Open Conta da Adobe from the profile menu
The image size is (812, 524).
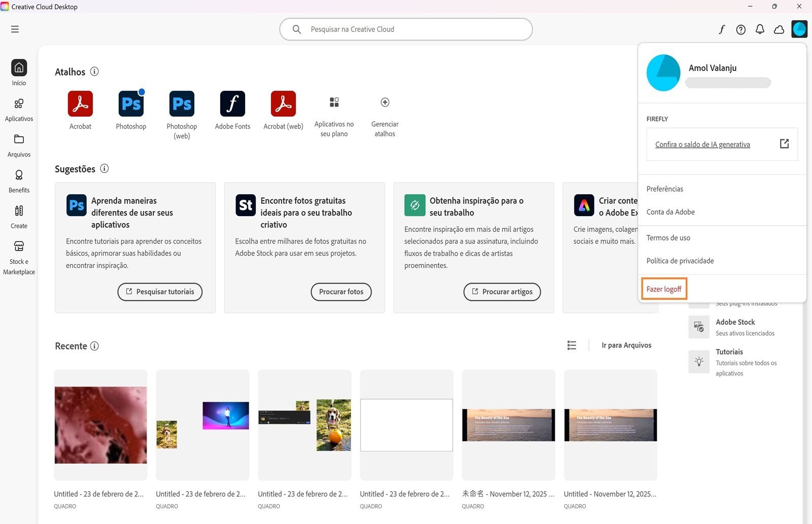(x=670, y=212)
